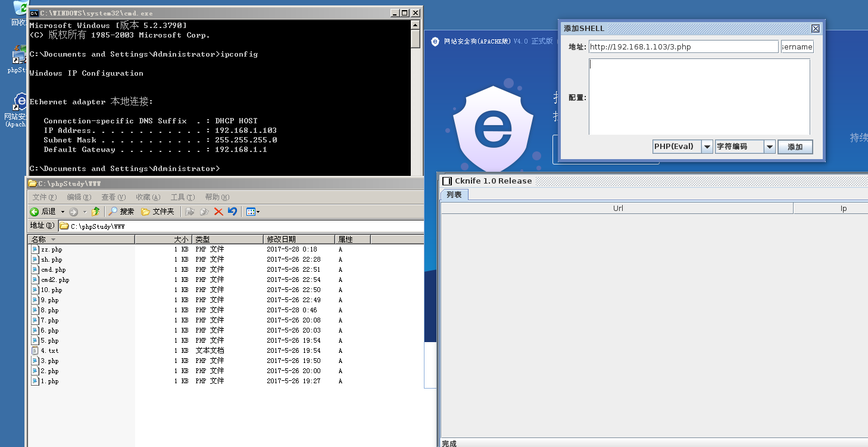Select the 5.php file icon

[x=35, y=341]
